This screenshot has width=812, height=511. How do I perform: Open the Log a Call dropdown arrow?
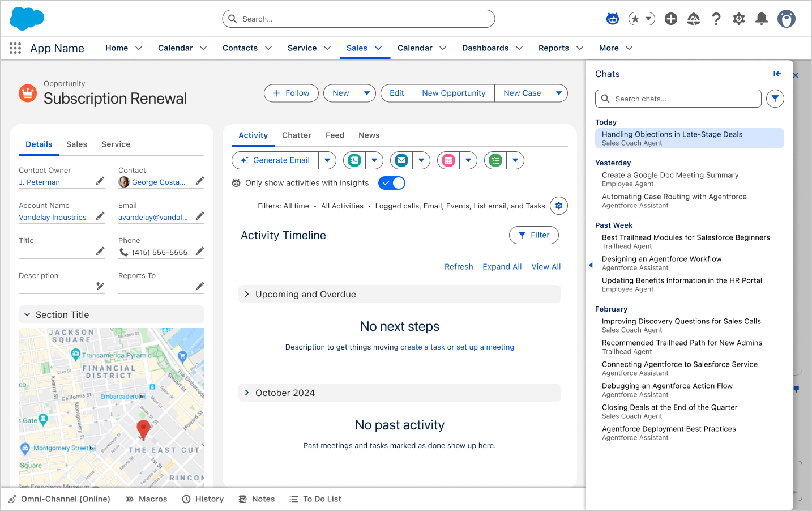(x=374, y=160)
